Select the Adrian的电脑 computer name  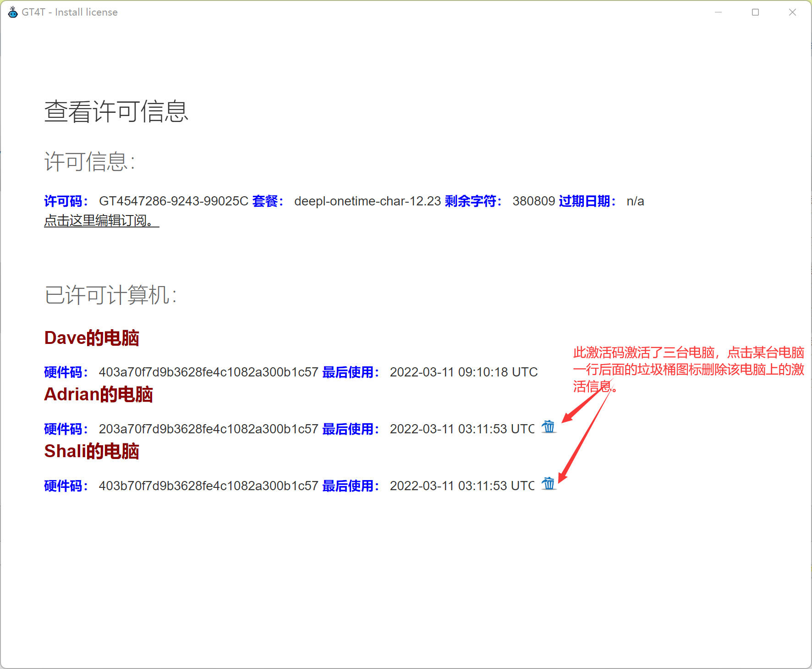click(99, 394)
